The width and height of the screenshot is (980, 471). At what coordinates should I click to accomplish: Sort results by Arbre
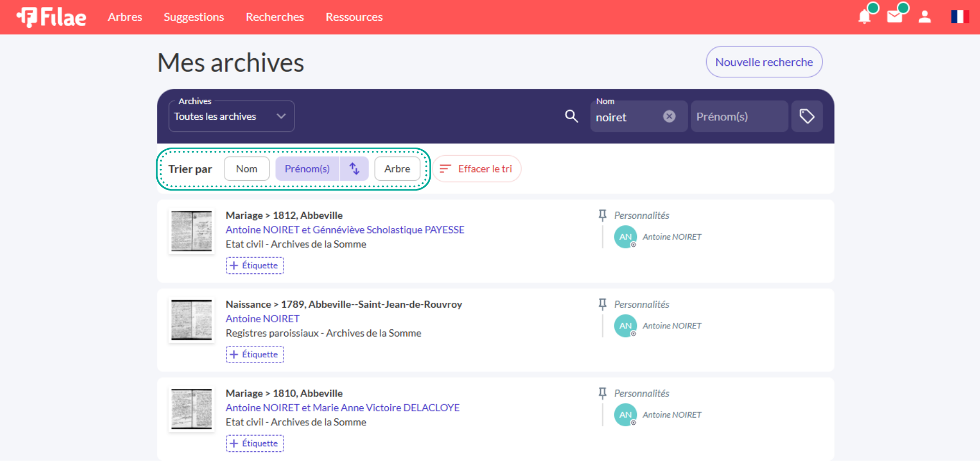397,169
